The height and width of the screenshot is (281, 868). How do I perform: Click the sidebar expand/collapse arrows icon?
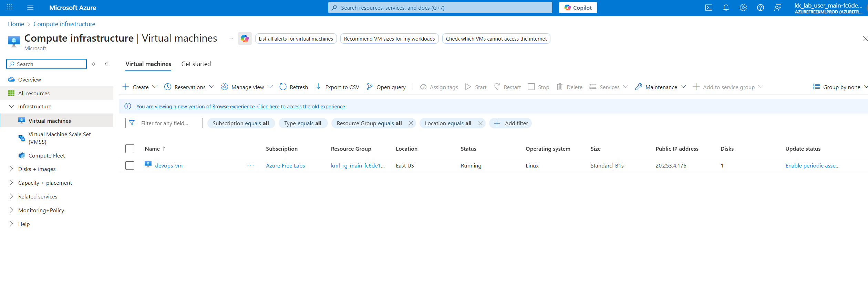pyautogui.click(x=94, y=64)
